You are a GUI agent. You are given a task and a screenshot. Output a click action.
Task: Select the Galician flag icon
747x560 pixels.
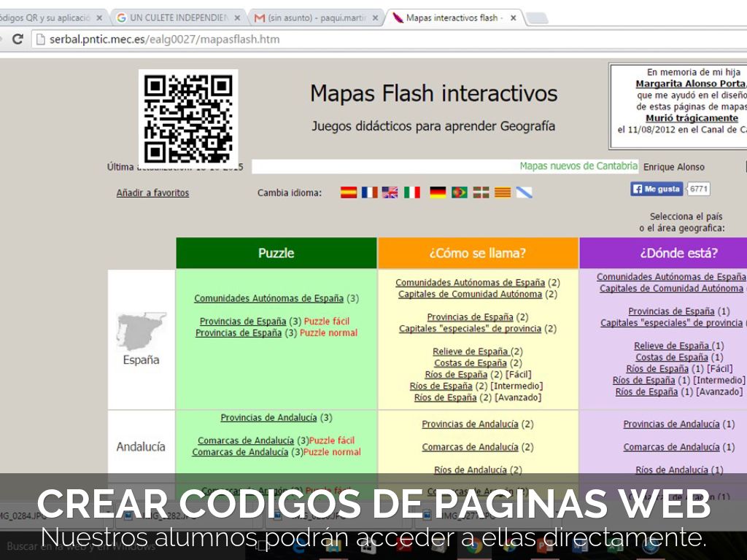[524, 192]
